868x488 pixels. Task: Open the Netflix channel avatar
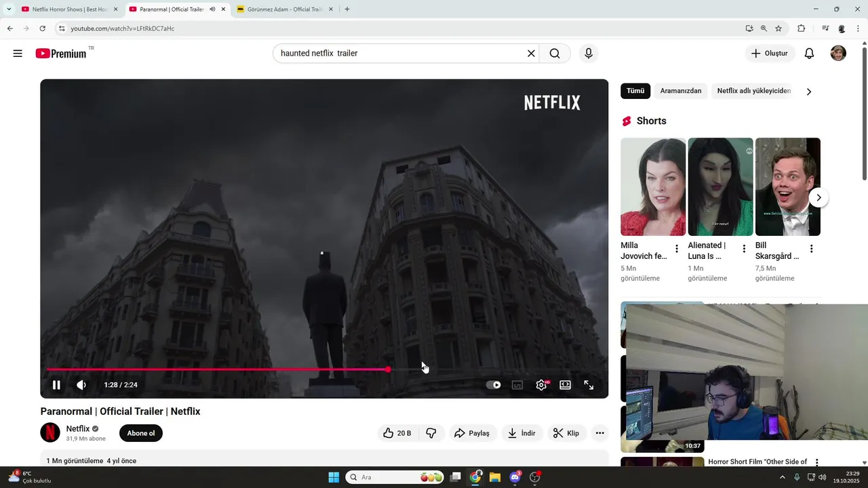pos(50,432)
